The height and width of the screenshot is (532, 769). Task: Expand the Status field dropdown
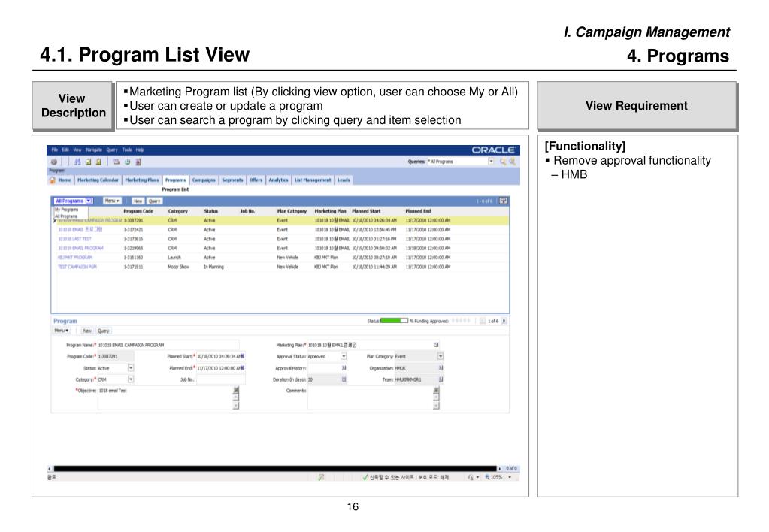click(x=131, y=367)
